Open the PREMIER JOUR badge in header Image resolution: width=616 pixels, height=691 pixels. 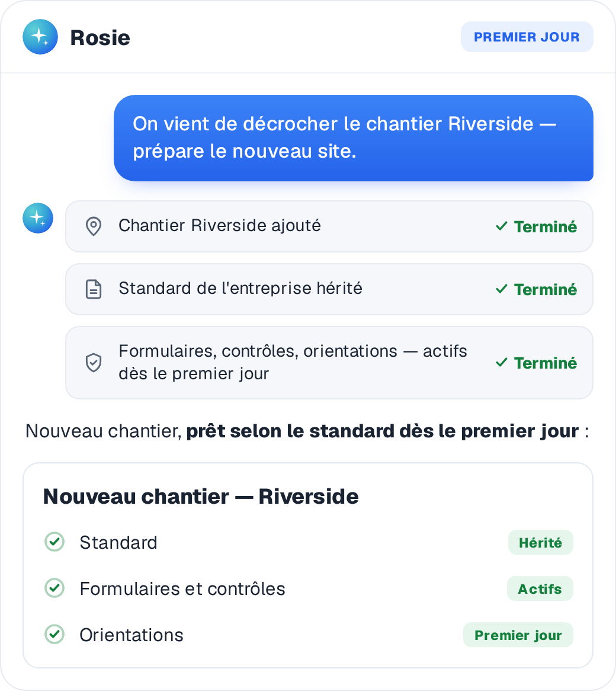point(527,37)
